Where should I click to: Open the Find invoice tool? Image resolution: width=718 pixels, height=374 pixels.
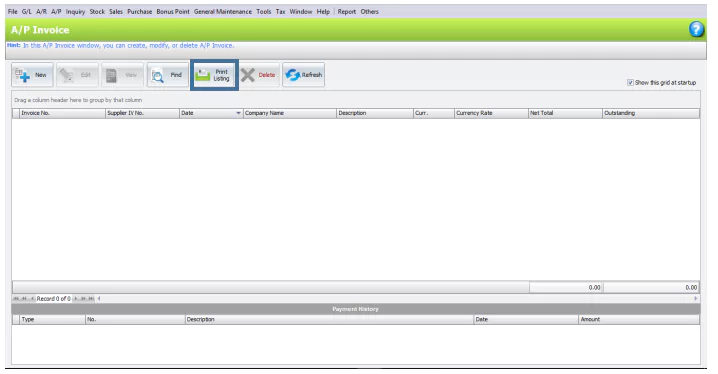tap(168, 75)
